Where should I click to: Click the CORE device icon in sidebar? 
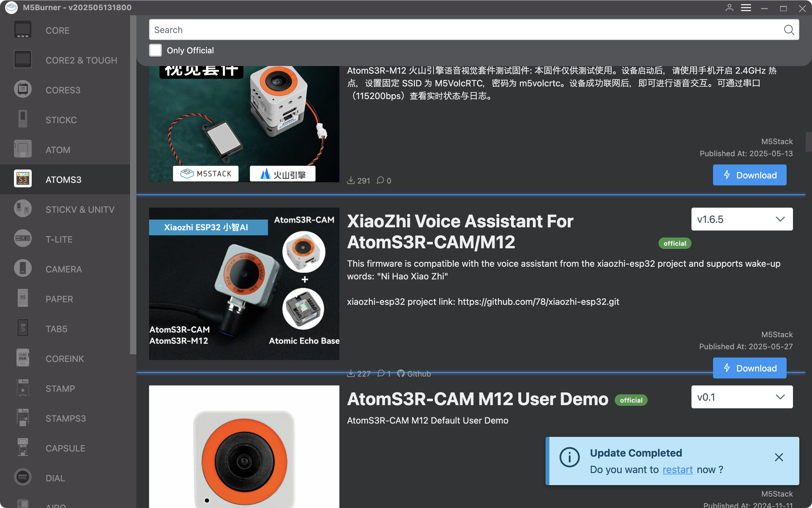pos(23,30)
